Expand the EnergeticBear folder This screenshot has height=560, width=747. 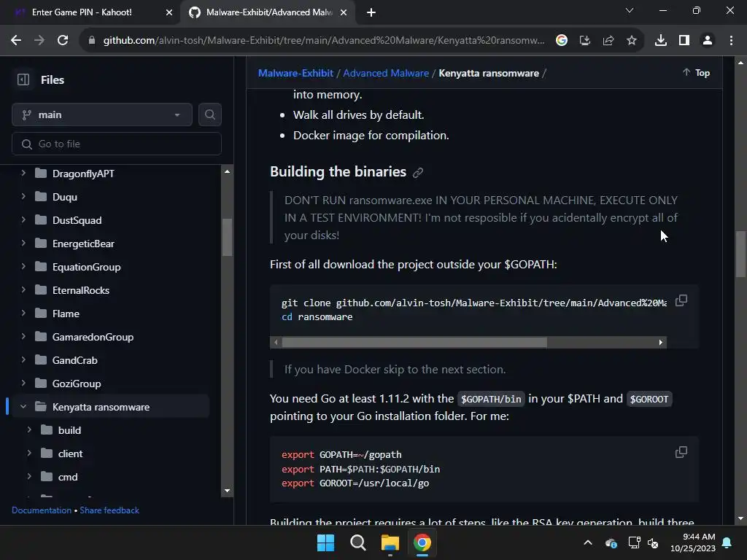pos(23,244)
